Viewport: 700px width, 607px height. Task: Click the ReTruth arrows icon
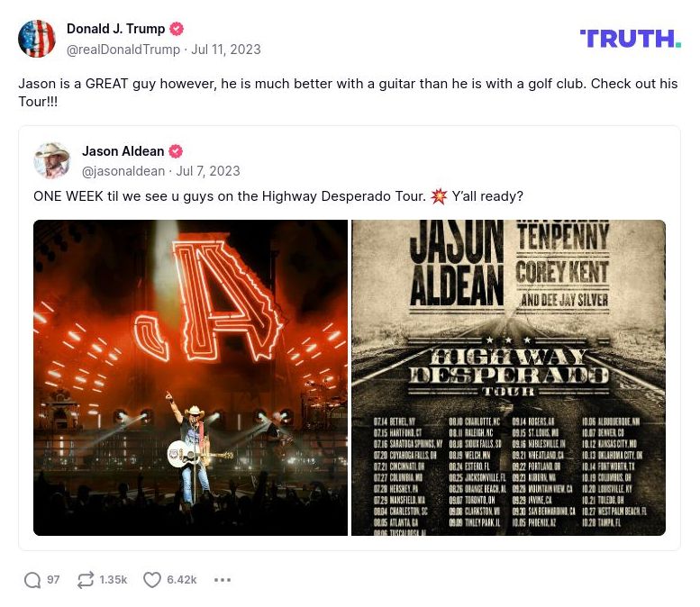click(x=86, y=580)
